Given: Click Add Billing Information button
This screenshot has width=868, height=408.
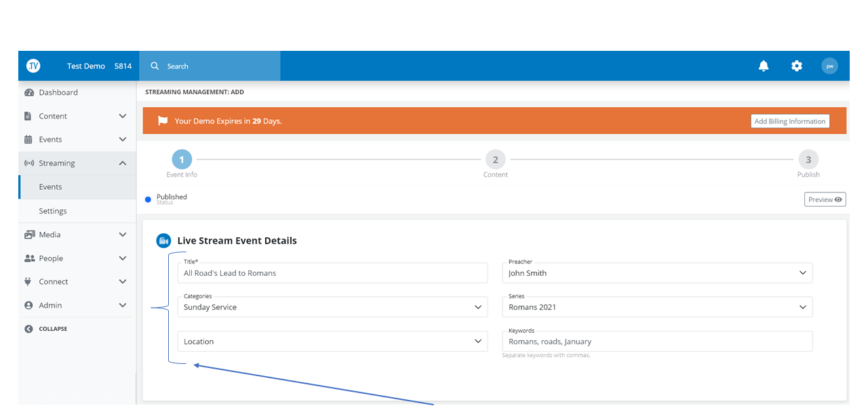Looking at the screenshot, I should (x=790, y=121).
